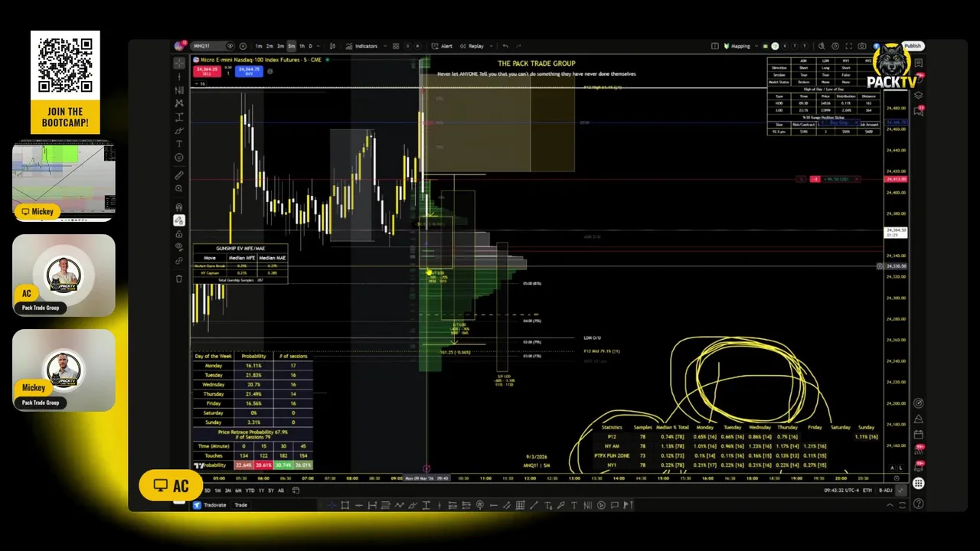
Task: Click the red SELL price button
Action: tap(207, 70)
